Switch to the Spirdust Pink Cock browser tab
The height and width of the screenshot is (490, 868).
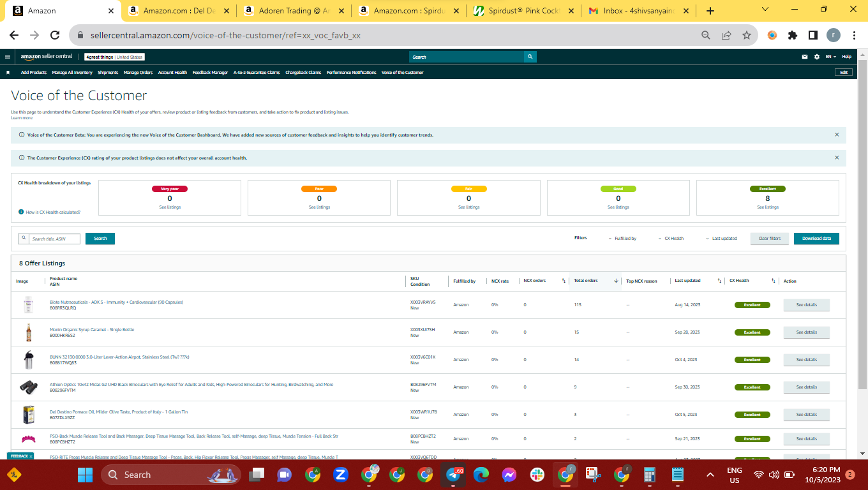tap(524, 11)
